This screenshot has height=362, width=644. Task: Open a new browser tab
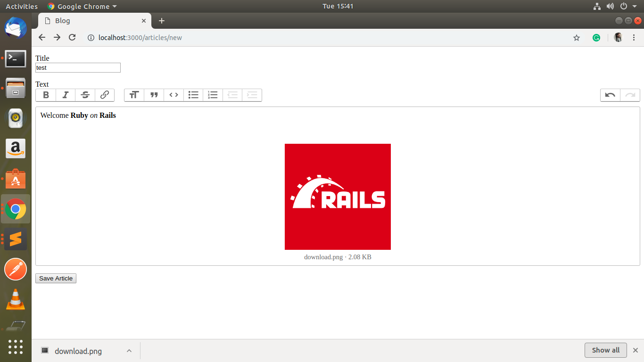coord(162,21)
